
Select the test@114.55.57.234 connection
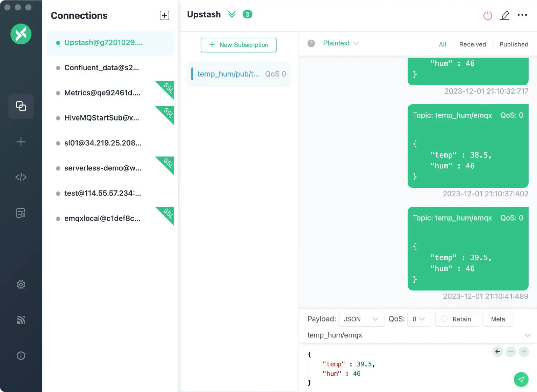110,194
